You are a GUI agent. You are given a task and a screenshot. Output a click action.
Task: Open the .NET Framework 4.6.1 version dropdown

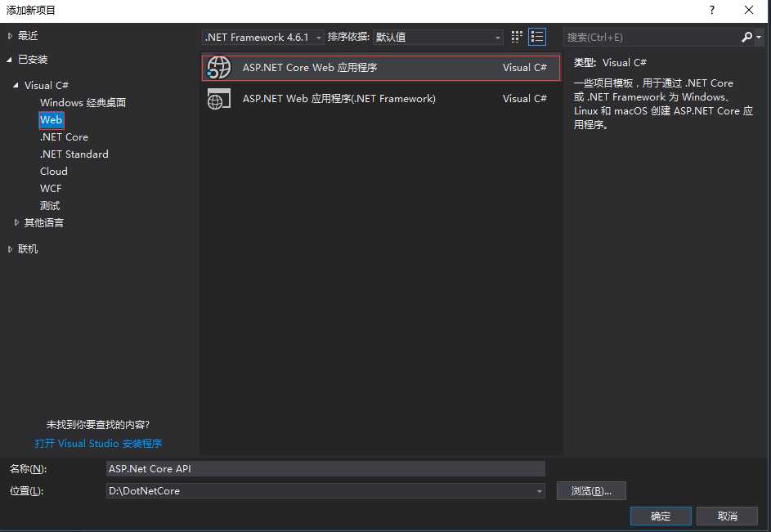click(x=262, y=38)
